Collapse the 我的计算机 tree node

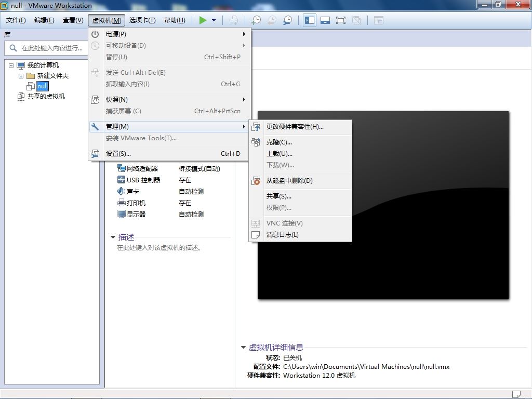[11, 65]
